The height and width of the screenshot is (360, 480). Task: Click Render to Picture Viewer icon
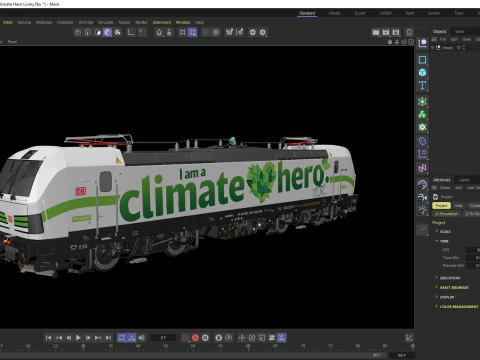tap(386, 32)
